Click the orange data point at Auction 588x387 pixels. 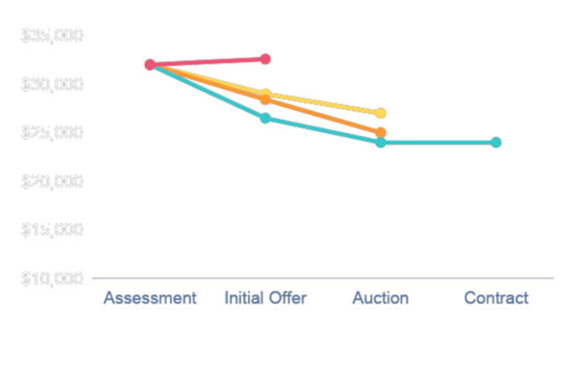click(381, 132)
